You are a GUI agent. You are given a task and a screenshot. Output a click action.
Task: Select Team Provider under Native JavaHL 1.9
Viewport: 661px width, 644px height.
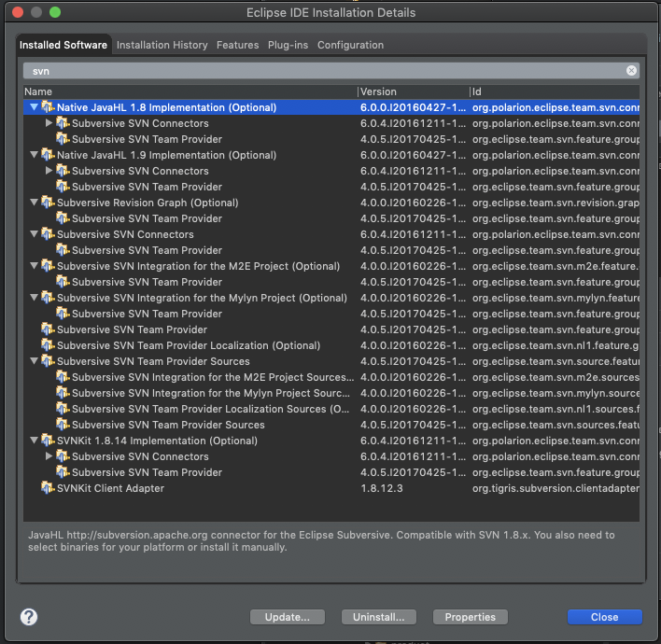click(331, 187)
